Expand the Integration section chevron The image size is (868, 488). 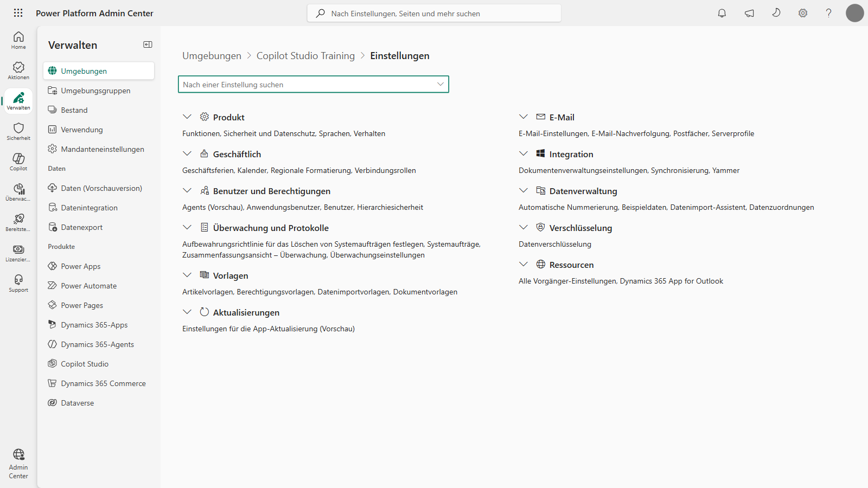pos(524,153)
